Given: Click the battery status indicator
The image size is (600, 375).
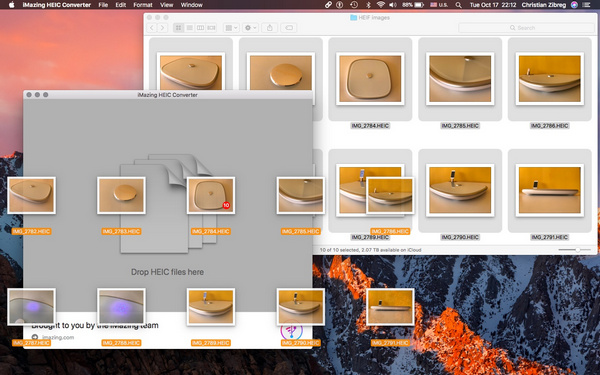Looking at the screenshot, I should click(x=413, y=5).
